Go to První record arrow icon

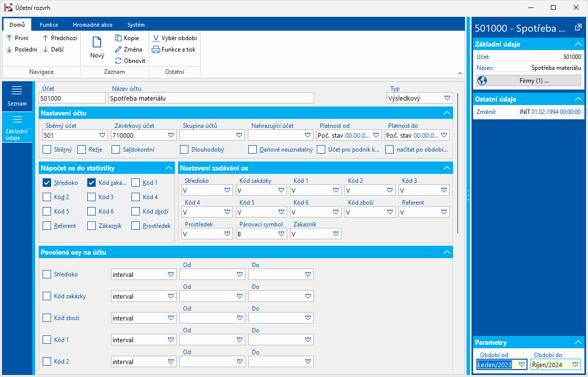pos(9,38)
